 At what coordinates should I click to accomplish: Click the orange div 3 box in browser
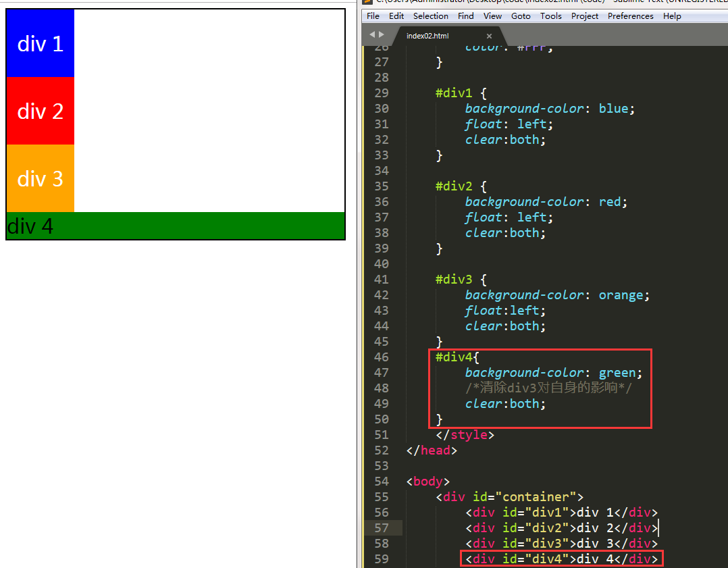41,178
